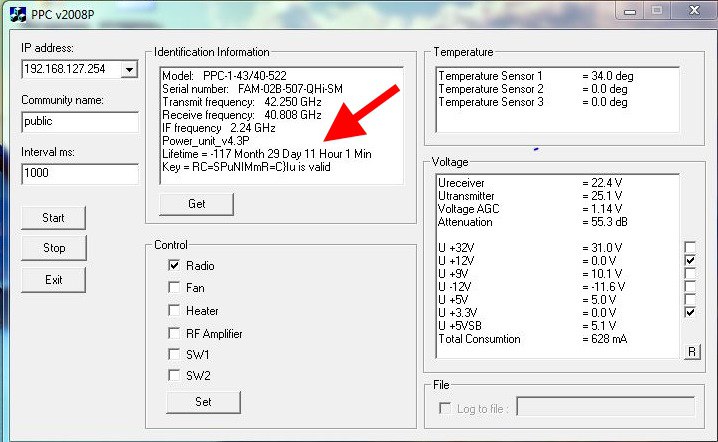Toggle the checkbox beside U +32V

690,246
